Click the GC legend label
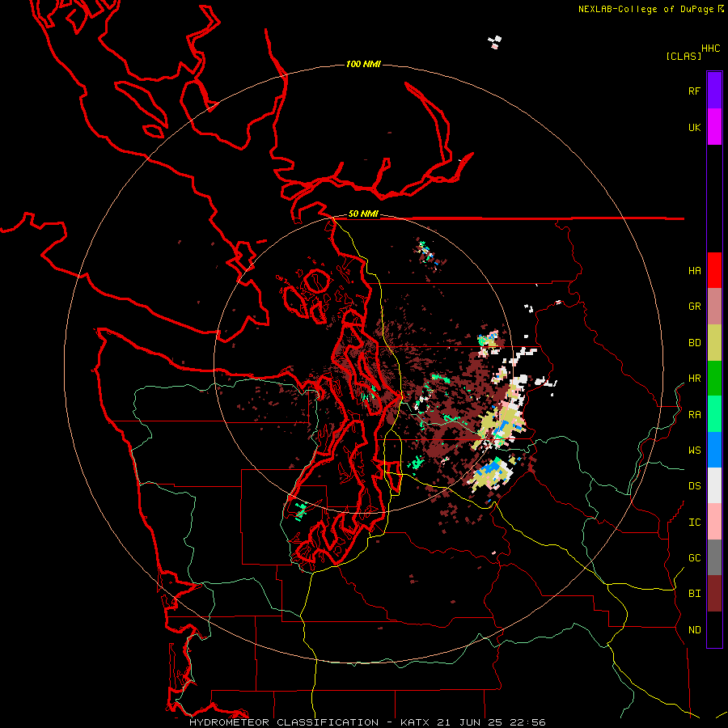 point(694,557)
